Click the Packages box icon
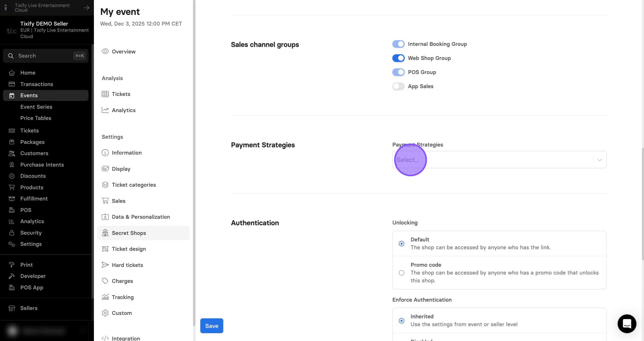 (x=12, y=142)
